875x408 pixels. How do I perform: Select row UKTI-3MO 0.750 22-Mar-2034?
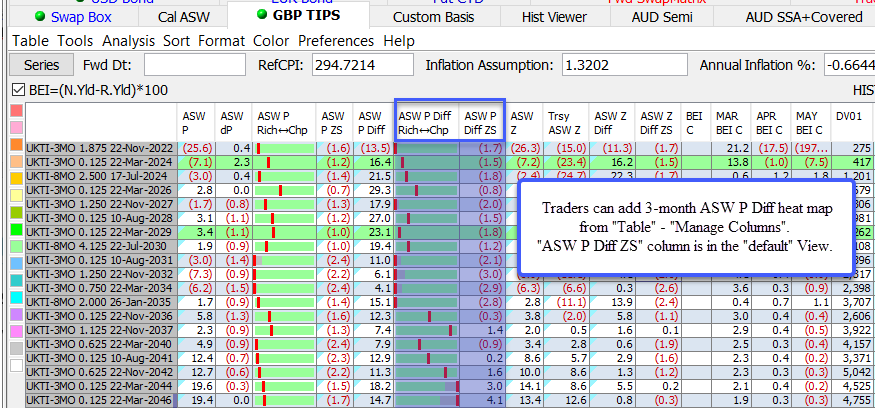coord(101,288)
